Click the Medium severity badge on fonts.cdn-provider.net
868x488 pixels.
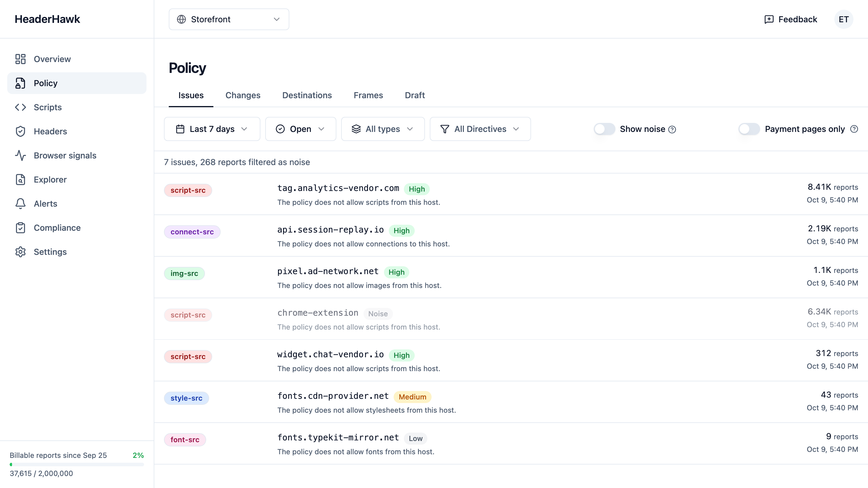pyautogui.click(x=412, y=397)
